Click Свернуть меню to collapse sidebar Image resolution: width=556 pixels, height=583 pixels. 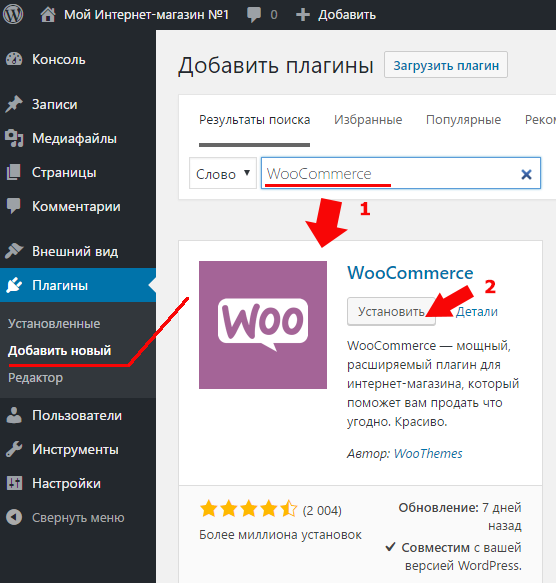(x=78, y=518)
